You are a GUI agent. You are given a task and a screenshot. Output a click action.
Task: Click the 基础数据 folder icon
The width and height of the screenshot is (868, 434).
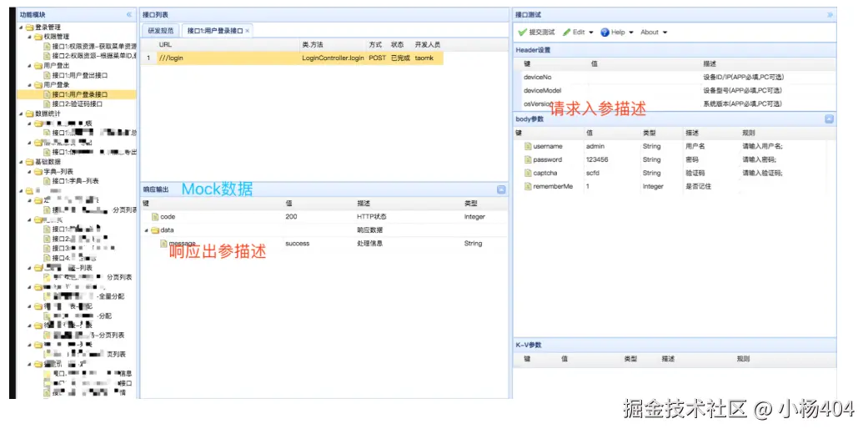pos(30,162)
